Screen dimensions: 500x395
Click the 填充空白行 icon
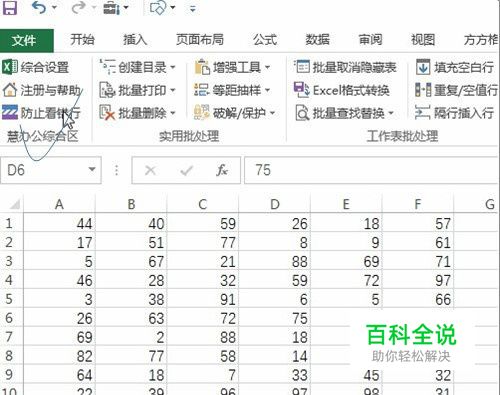(423, 67)
